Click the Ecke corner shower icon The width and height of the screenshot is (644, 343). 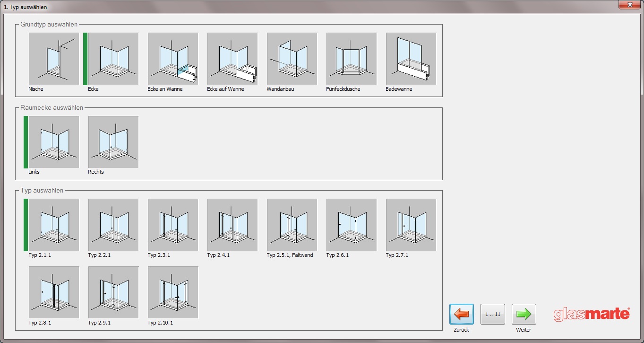113,59
